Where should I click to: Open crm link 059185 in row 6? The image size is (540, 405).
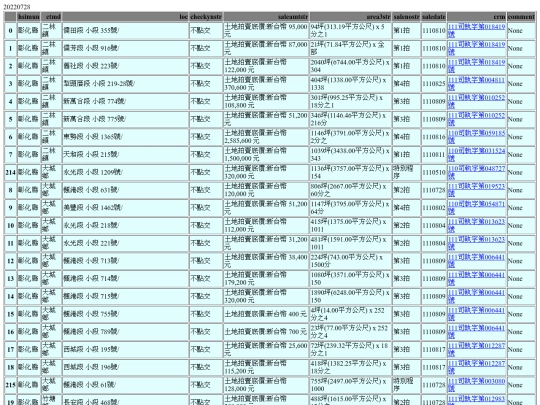tap(476, 137)
